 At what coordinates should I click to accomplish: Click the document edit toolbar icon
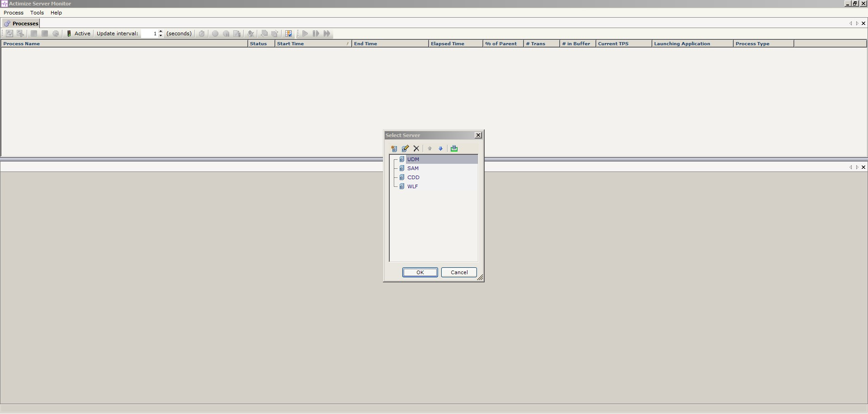(237, 33)
